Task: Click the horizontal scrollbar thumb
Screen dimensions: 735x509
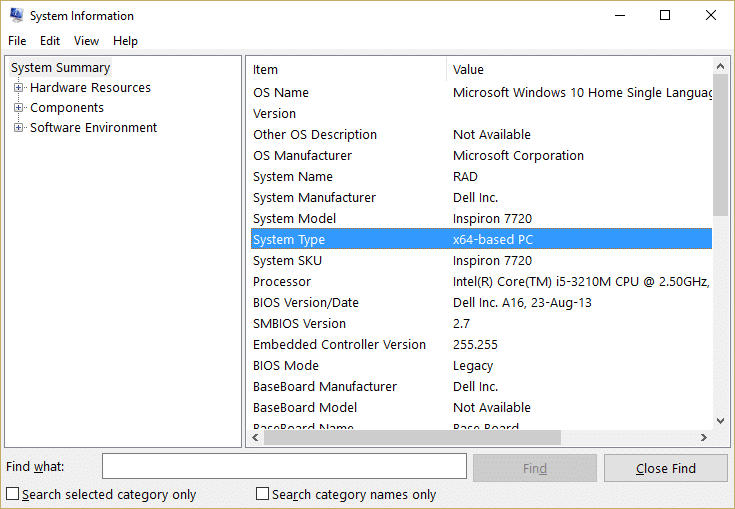Action: (x=412, y=438)
